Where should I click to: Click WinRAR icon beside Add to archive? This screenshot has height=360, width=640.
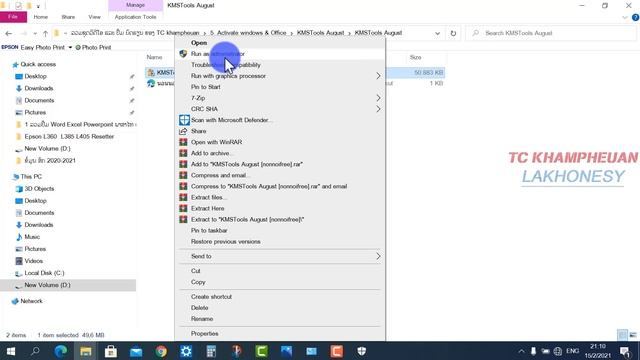(x=183, y=153)
